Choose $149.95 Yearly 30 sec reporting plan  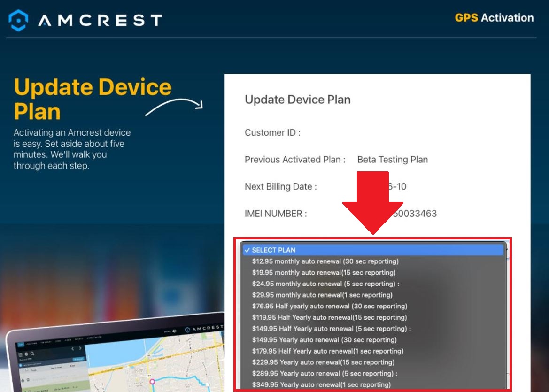pyautogui.click(x=372, y=340)
